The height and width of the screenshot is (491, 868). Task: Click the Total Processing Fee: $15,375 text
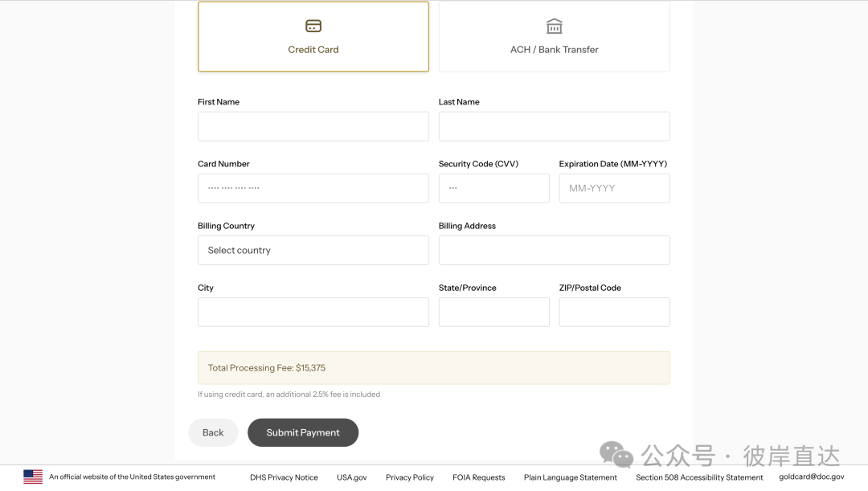click(267, 367)
